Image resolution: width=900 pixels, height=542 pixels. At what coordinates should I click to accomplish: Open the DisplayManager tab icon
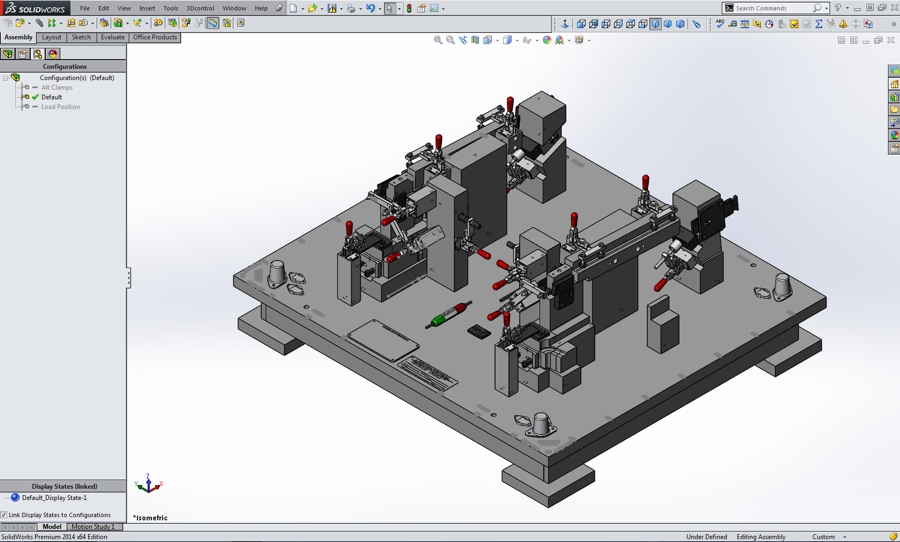[52, 53]
